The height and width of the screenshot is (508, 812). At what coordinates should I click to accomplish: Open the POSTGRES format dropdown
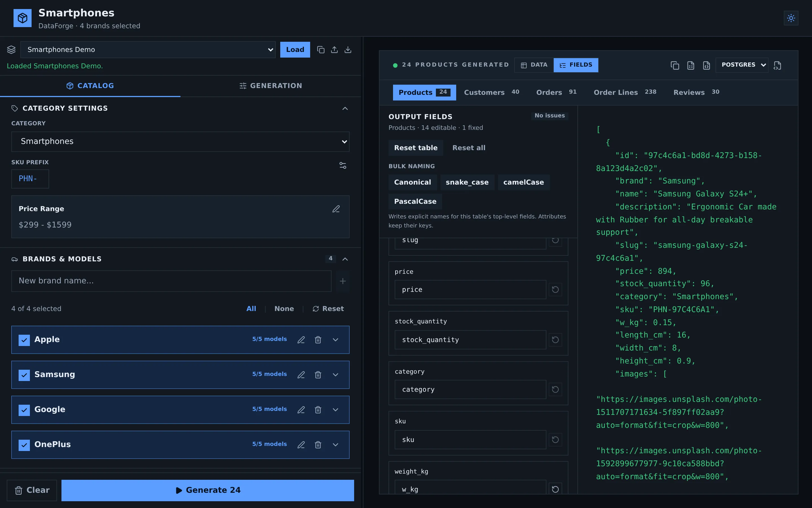pos(742,65)
